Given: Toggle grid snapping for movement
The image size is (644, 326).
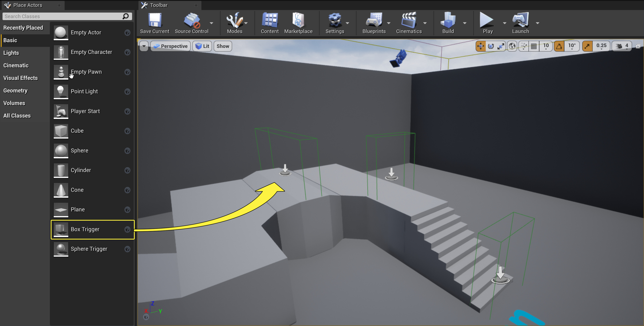Looking at the screenshot, I should tap(534, 46).
